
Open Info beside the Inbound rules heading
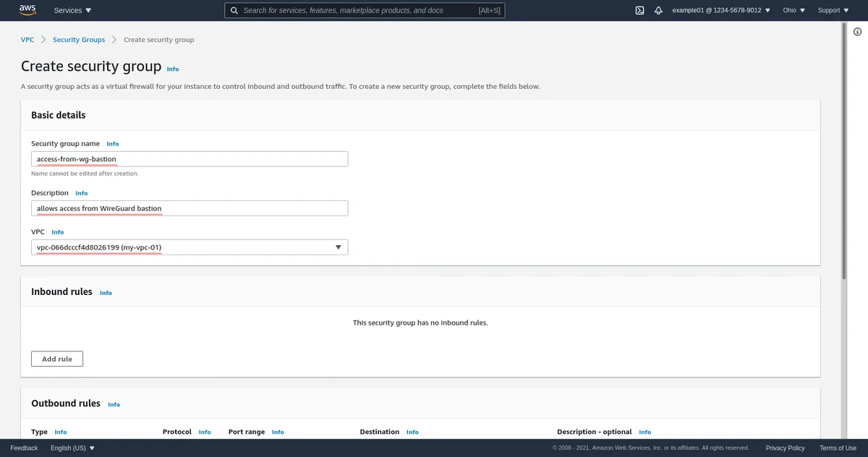(x=106, y=293)
